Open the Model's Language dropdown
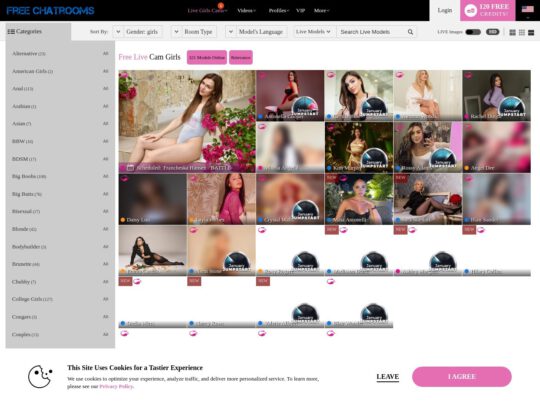Image resolution: width=540 pixels, height=405 pixels. pyautogui.click(x=256, y=32)
